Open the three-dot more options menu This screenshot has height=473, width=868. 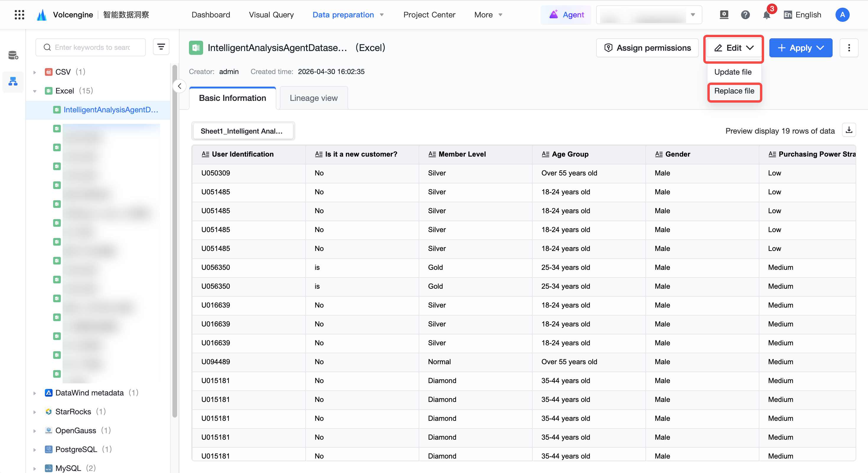point(849,48)
